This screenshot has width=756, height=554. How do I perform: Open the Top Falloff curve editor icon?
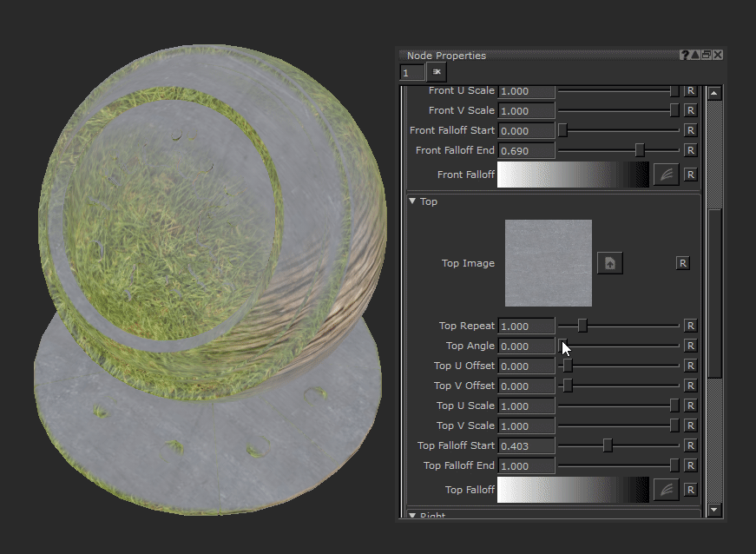point(665,490)
